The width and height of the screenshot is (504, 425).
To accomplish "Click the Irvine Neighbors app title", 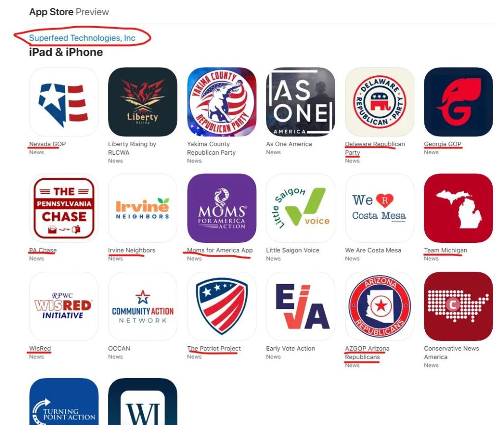I will pos(131,250).
